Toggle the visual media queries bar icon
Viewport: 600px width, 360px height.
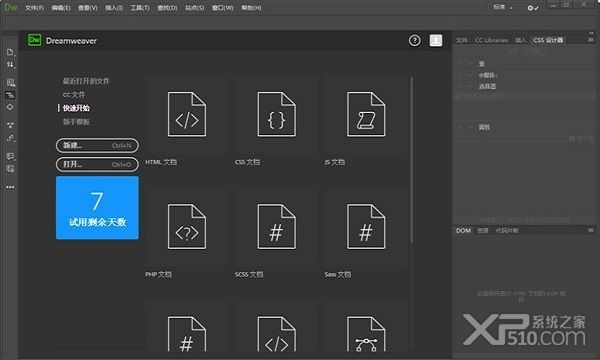coord(10,95)
